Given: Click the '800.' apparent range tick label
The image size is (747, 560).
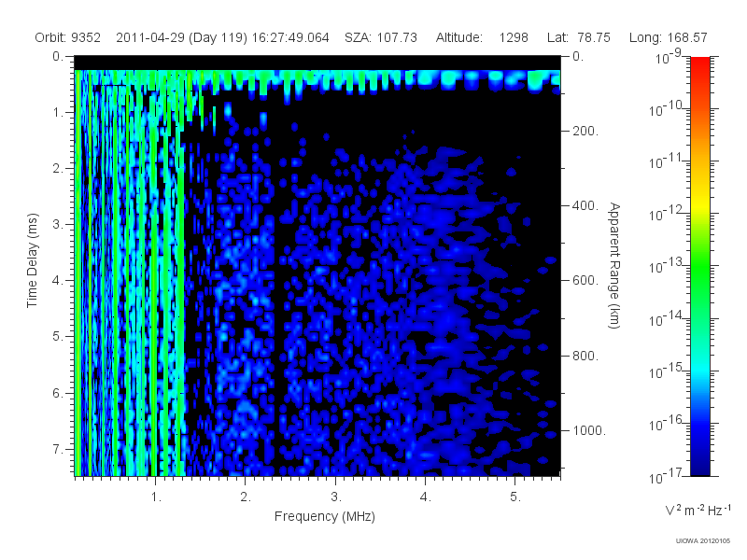Looking at the screenshot, I should tap(585, 356).
